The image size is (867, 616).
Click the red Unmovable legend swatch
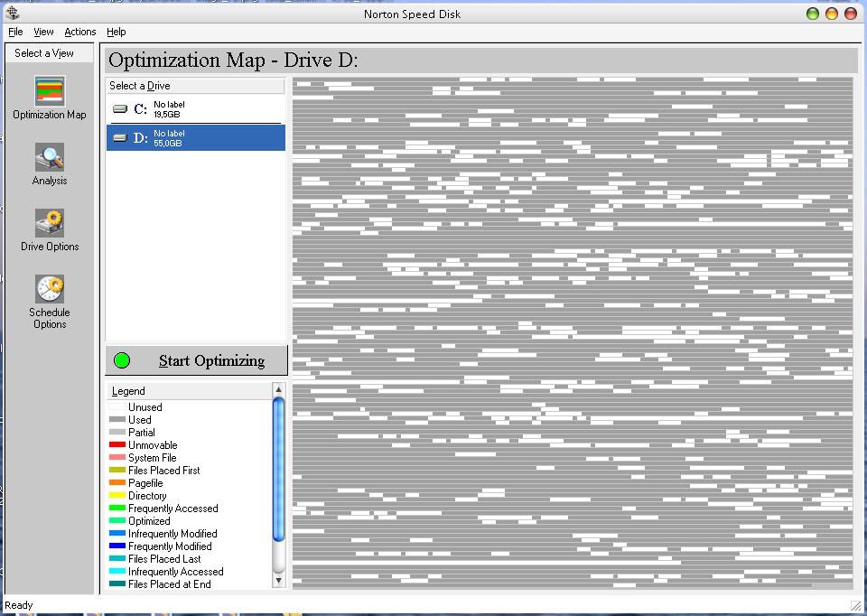coord(117,444)
